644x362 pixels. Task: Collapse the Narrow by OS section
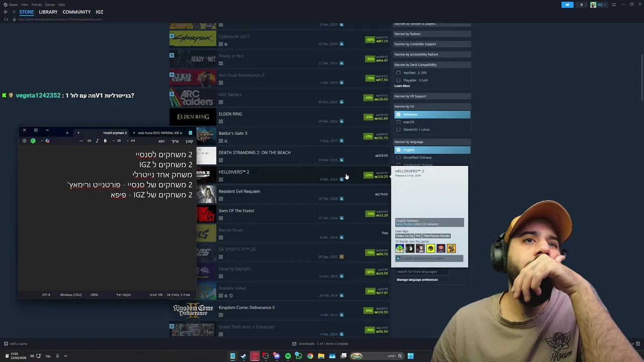pyautogui.click(x=432, y=107)
